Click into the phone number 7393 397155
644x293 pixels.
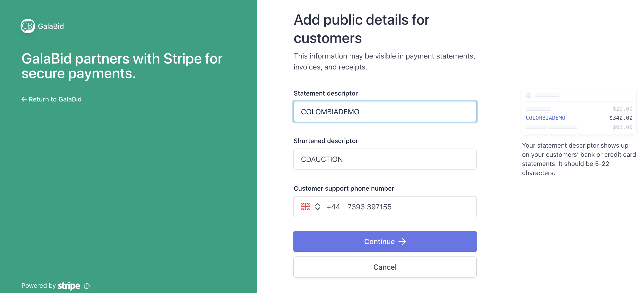pyautogui.click(x=369, y=207)
